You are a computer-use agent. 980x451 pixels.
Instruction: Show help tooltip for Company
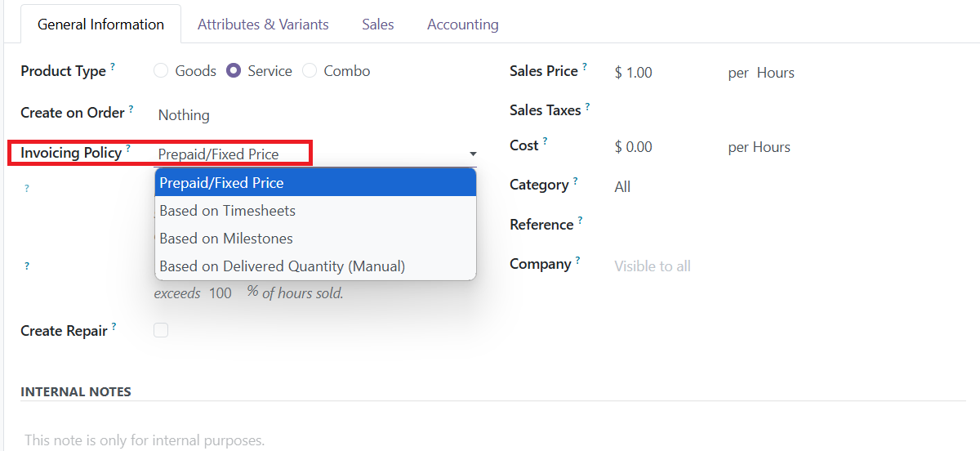(x=578, y=260)
